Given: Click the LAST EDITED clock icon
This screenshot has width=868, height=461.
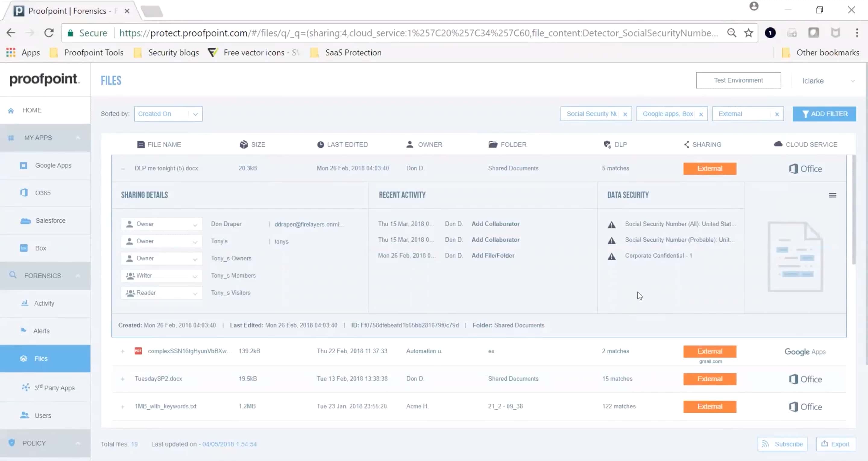Looking at the screenshot, I should pyautogui.click(x=320, y=144).
